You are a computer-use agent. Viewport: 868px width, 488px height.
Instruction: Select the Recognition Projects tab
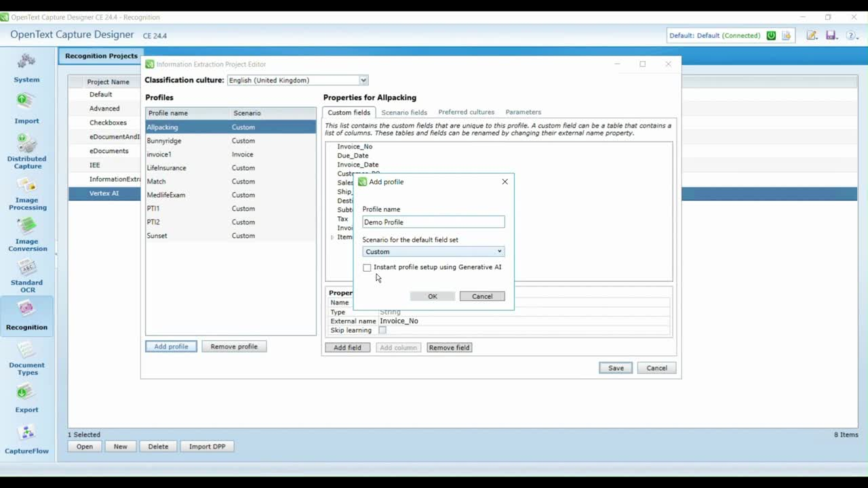(x=101, y=56)
